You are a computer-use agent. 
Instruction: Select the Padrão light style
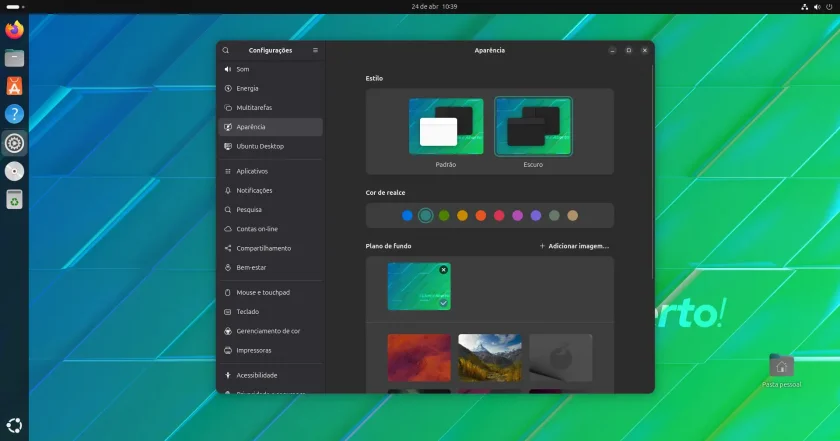pos(446,126)
